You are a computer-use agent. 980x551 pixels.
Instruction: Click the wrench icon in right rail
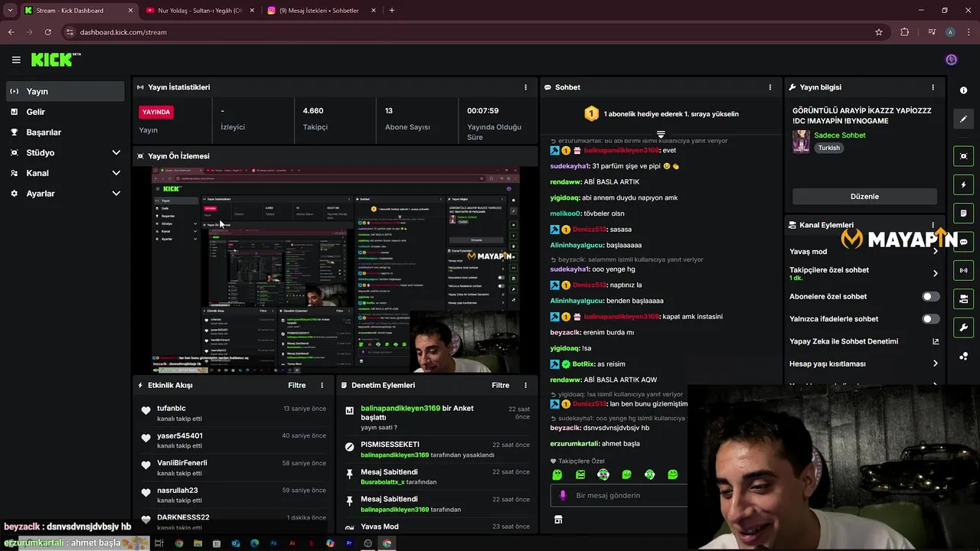[963, 328]
